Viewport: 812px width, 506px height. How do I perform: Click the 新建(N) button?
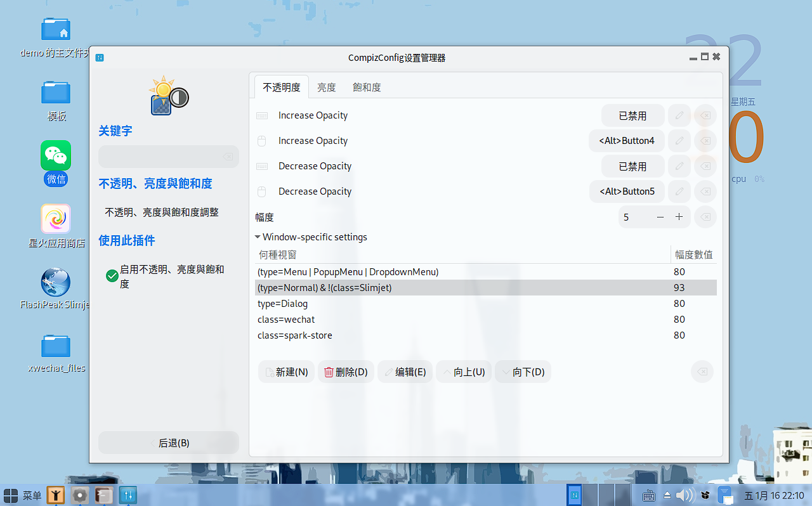point(286,372)
